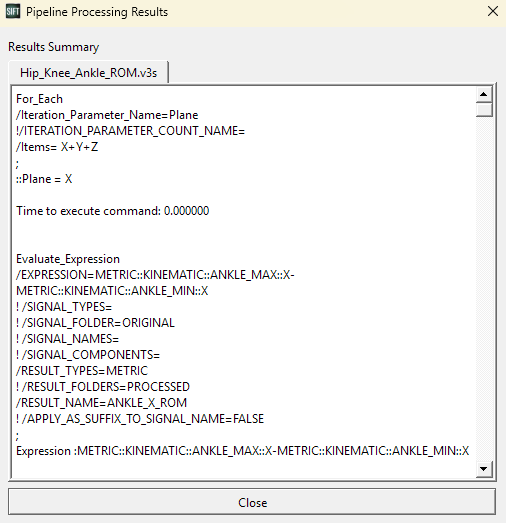Click the /SIGNAL_FOLDER=ORIGINAL line
Image resolution: width=506 pixels, height=523 pixels.
95,323
